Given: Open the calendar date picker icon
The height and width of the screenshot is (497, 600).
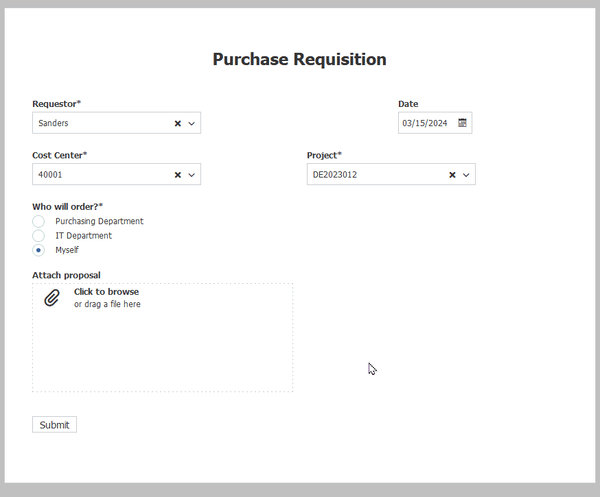Looking at the screenshot, I should coord(462,123).
